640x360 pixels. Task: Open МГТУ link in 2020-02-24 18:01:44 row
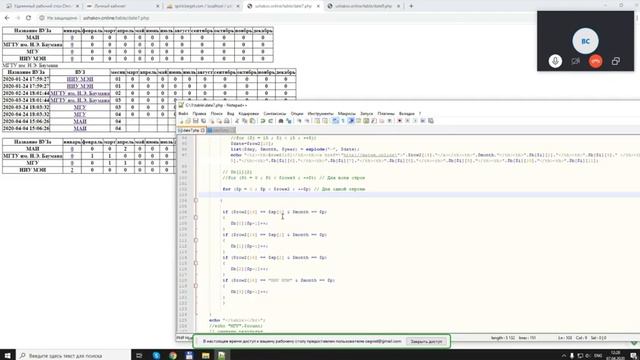(x=80, y=93)
